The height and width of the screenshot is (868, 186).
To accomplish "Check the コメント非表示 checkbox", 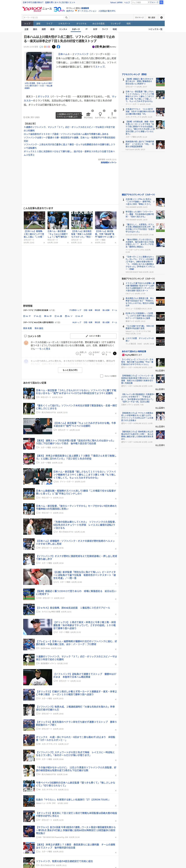I will click(102, 376).
